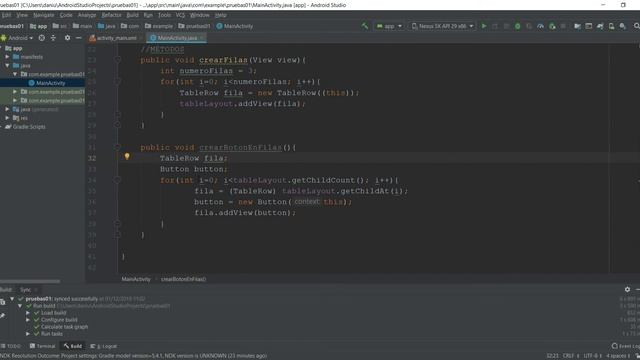The width and height of the screenshot is (640, 360).
Task: Click the Sync Project with Gradle files icon
Action: 600,26
